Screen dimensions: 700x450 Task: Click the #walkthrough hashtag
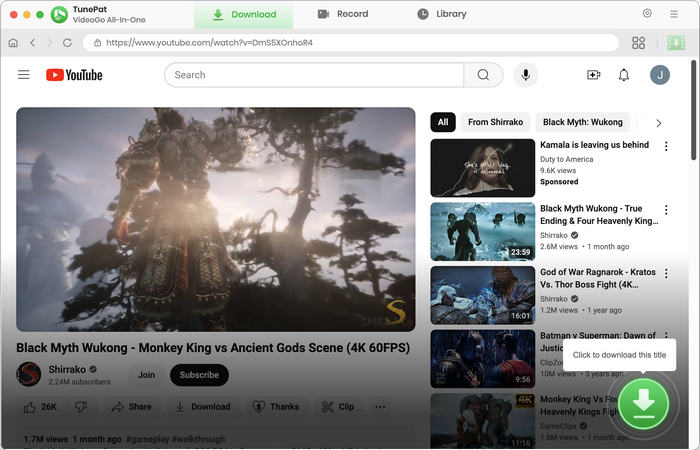pos(198,439)
